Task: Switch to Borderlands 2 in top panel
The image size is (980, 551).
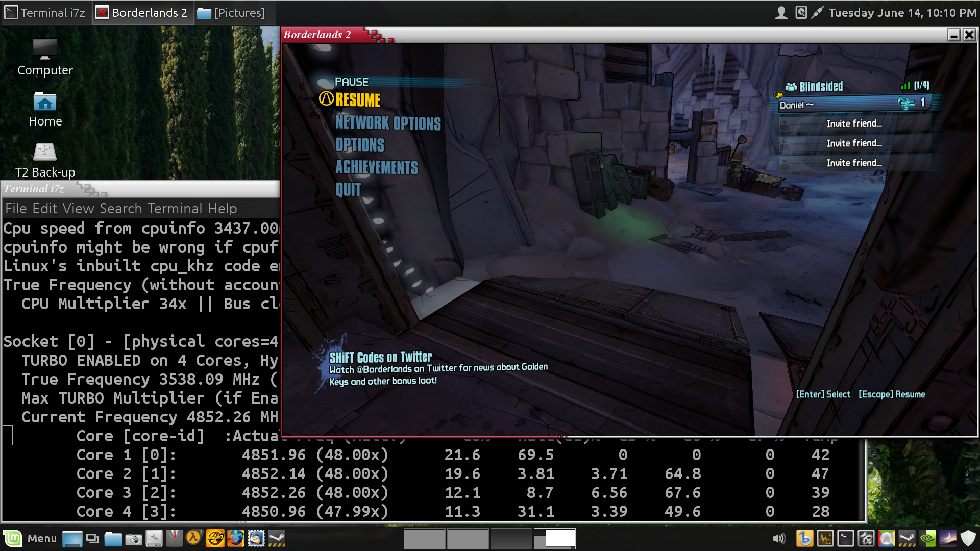Action: click(x=143, y=13)
